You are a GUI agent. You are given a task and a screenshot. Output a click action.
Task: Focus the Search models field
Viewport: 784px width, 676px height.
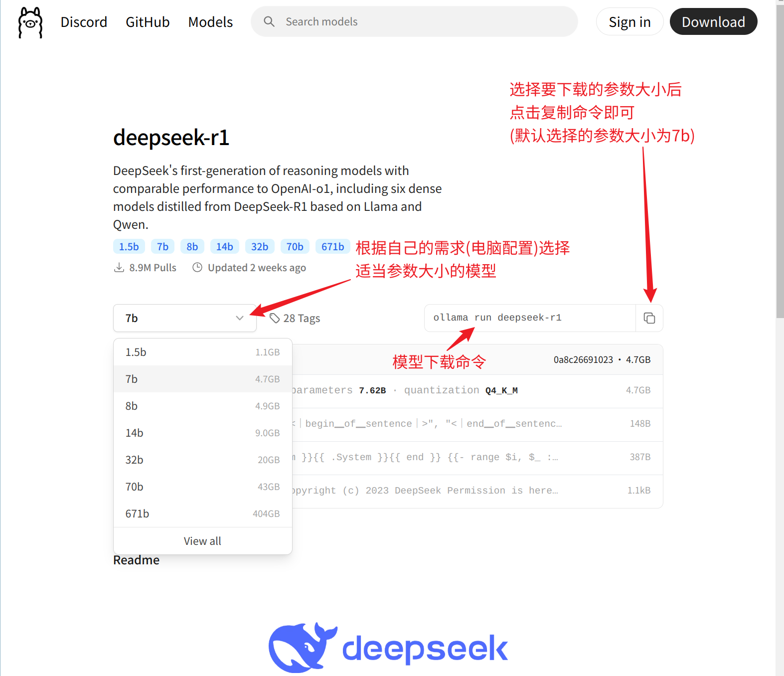pyautogui.click(x=414, y=21)
